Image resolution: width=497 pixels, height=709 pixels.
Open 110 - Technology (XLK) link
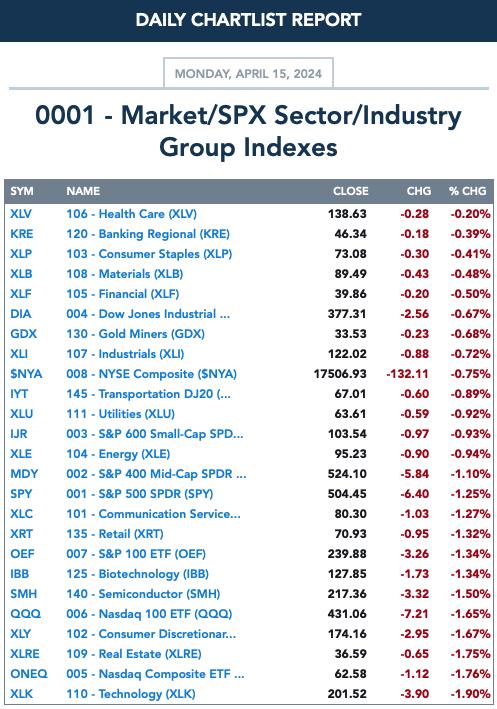tap(131, 694)
